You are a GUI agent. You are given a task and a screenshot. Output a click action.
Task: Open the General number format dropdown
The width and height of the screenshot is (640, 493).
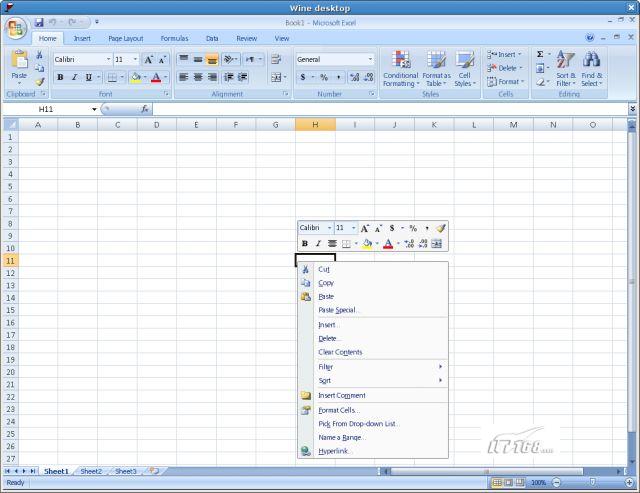(x=370, y=60)
